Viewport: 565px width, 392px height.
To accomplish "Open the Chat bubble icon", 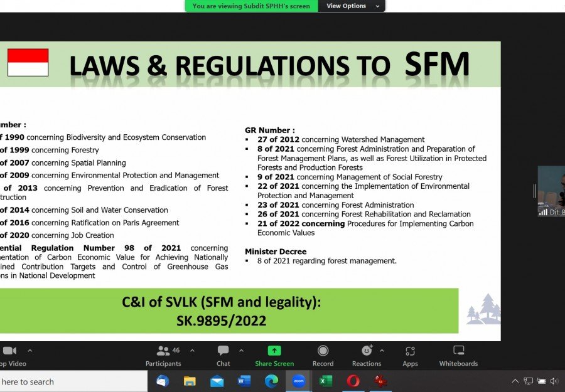I will 223,351.
